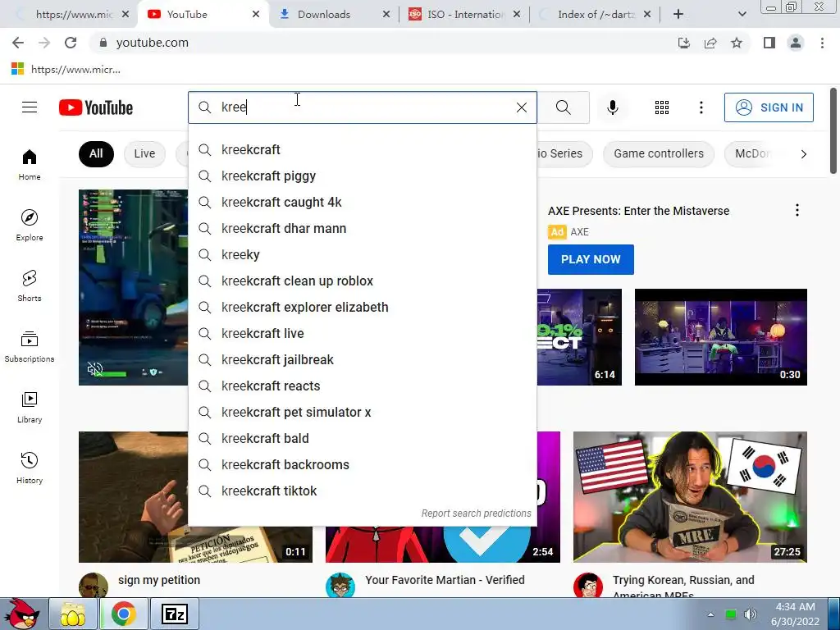Open AXE ad three-dot options menu

(797, 210)
